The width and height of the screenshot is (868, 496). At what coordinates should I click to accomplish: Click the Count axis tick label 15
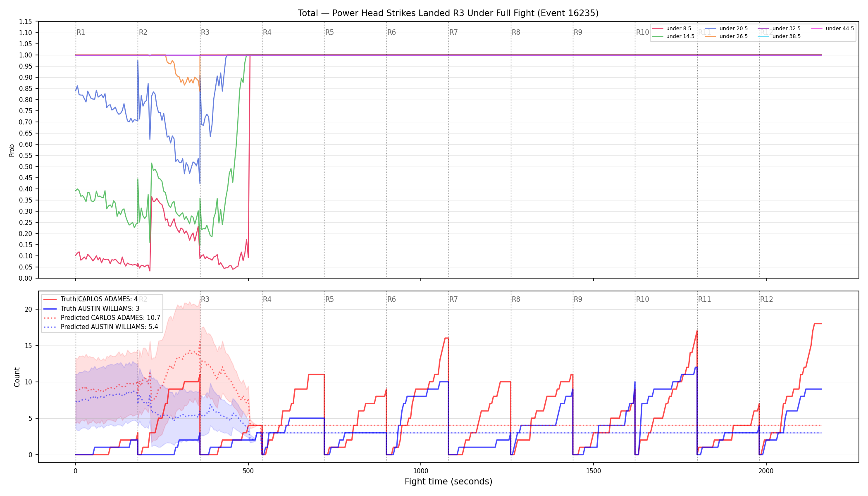click(29, 346)
